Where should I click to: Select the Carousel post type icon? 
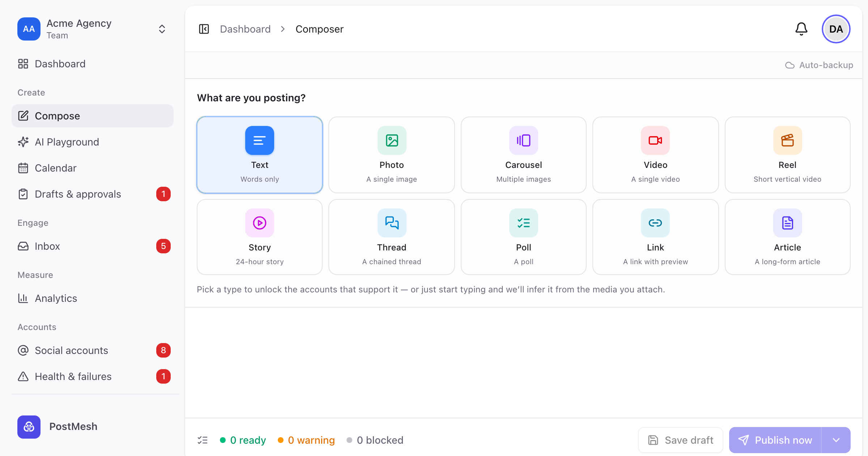pos(524,140)
